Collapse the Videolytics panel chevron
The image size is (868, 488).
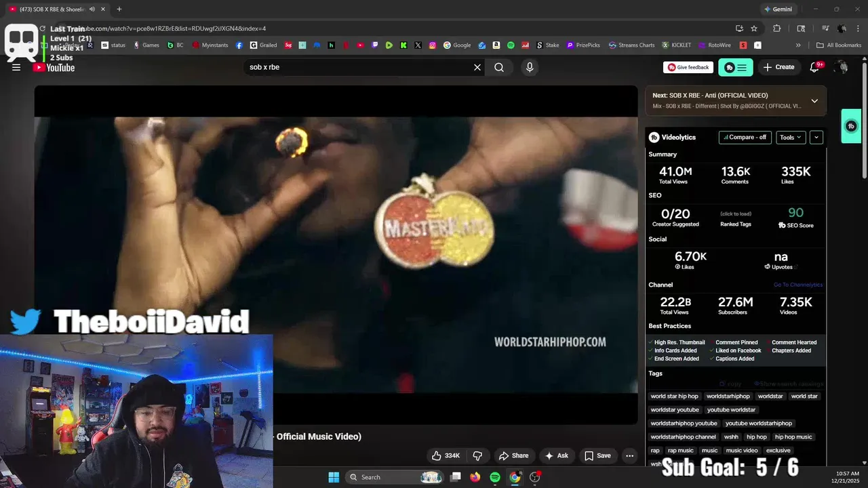click(x=816, y=137)
